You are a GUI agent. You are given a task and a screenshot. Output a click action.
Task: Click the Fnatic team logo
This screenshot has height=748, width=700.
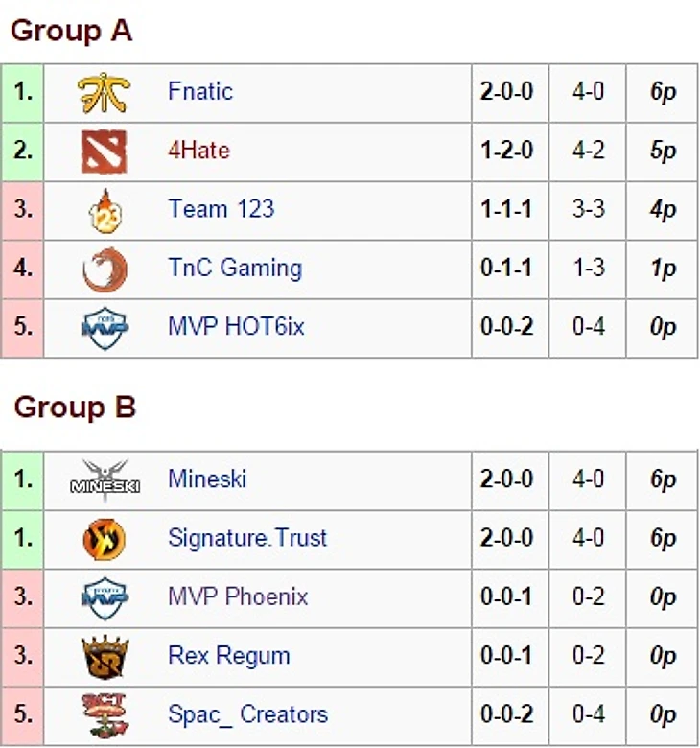104,93
